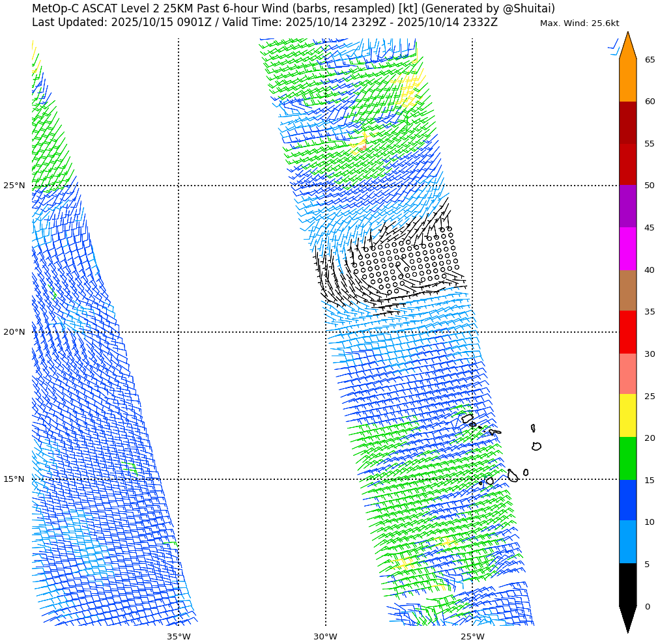Pick the green 15-20 kt color band
This screenshot has height=644, width=658.
(627, 458)
